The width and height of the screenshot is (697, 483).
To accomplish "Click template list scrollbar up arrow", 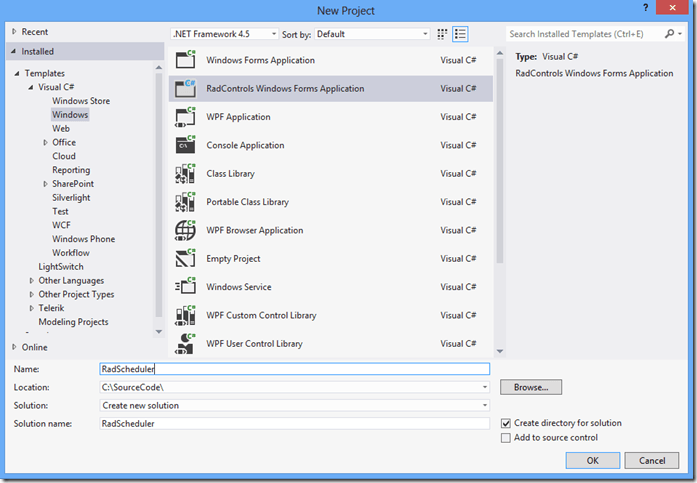I will pos(500,53).
